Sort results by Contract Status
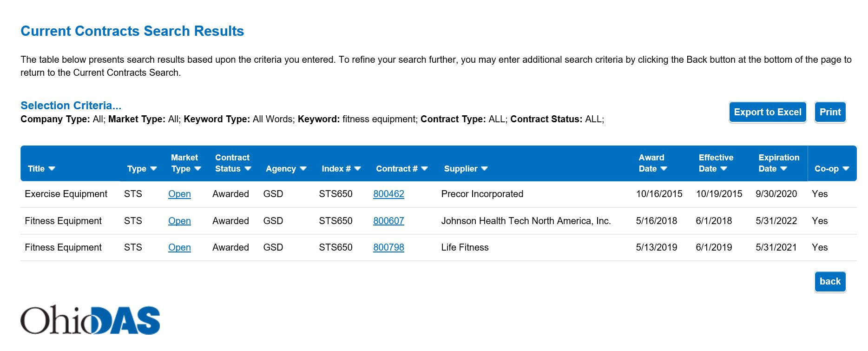This screenshot has height=351, width=868. (248, 169)
